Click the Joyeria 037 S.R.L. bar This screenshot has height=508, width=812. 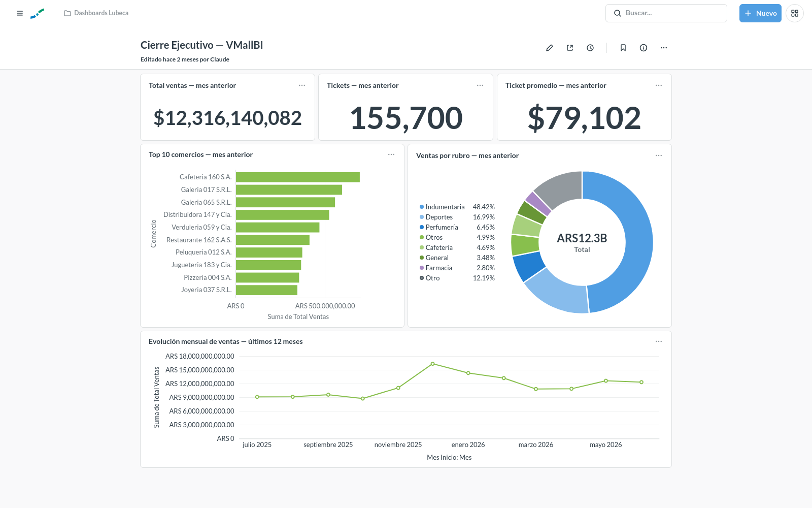click(x=266, y=290)
